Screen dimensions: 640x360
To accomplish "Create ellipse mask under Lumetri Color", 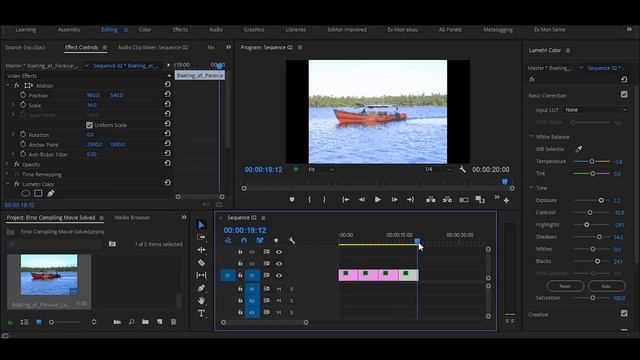I will coord(25,193).
